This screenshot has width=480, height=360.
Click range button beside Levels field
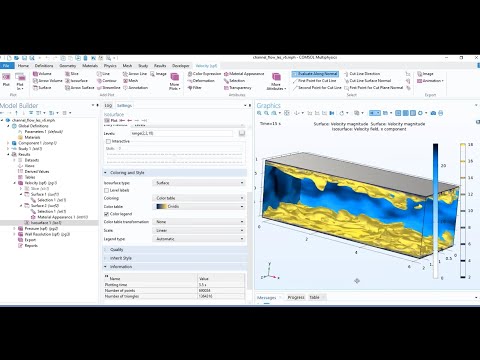coord(242,133)
